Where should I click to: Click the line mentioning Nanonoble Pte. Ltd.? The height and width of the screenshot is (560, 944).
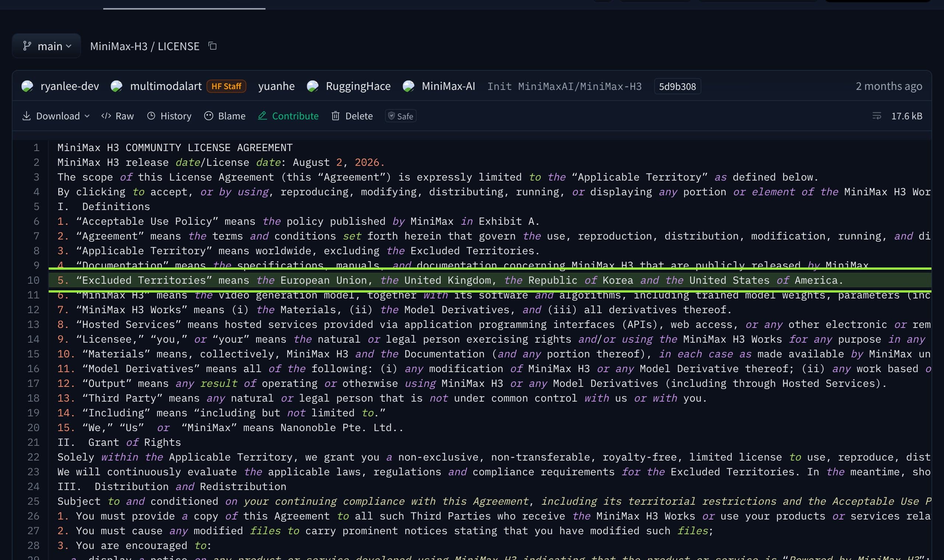coord(230,427)
